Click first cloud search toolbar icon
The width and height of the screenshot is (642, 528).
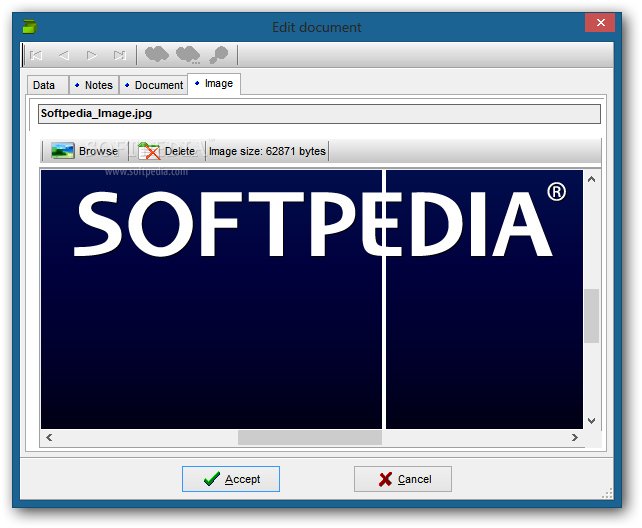click(157, 54)
